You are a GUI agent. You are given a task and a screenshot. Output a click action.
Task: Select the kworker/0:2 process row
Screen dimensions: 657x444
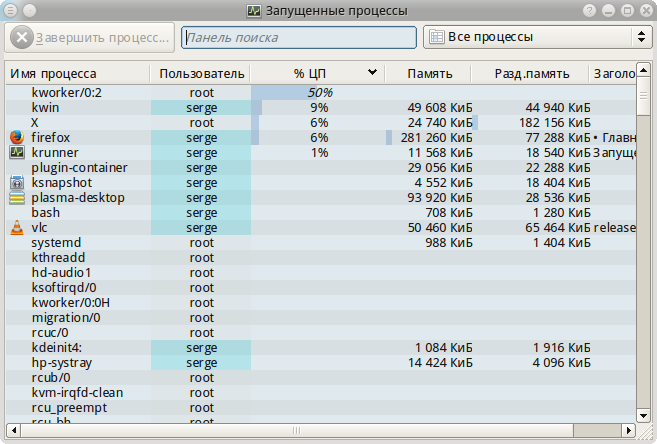point(321,92)
